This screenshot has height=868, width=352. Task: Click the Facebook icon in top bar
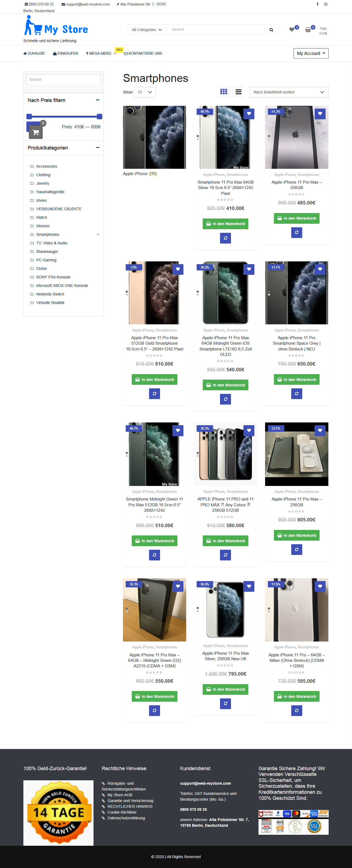(x=317, y=4)
